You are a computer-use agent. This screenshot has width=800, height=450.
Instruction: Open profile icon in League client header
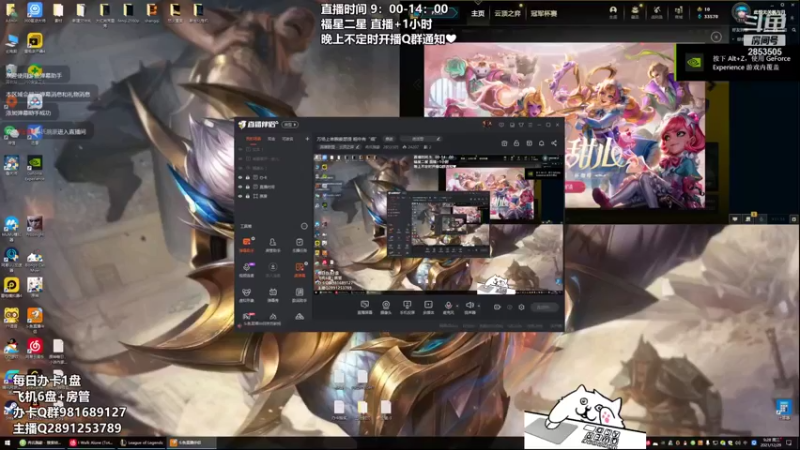pos(613,12)
